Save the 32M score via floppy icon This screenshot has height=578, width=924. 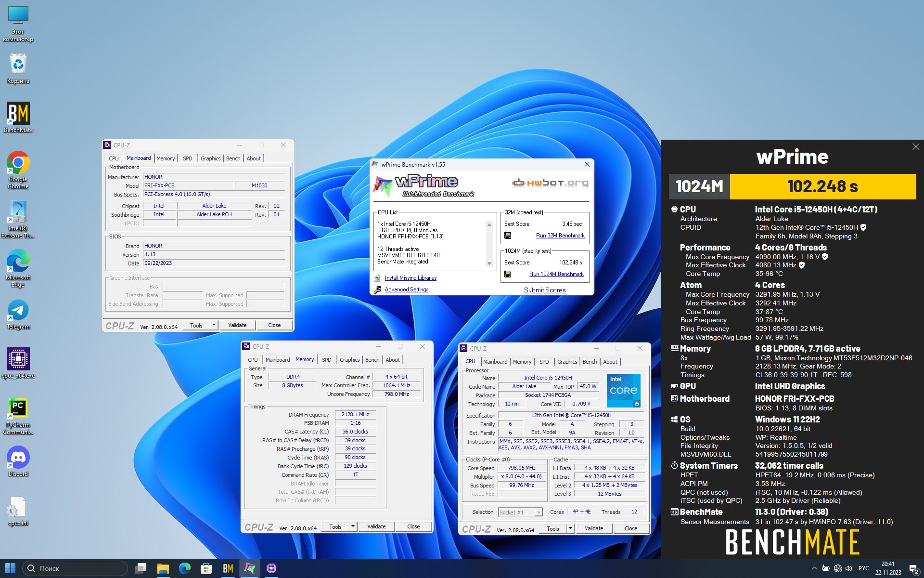click(x=508, y=236)
